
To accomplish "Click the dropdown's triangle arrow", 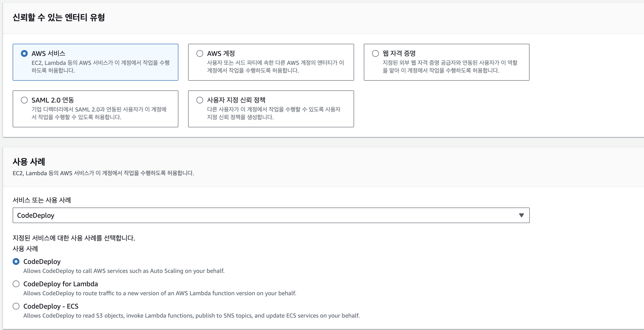I will tap(522, 215).
